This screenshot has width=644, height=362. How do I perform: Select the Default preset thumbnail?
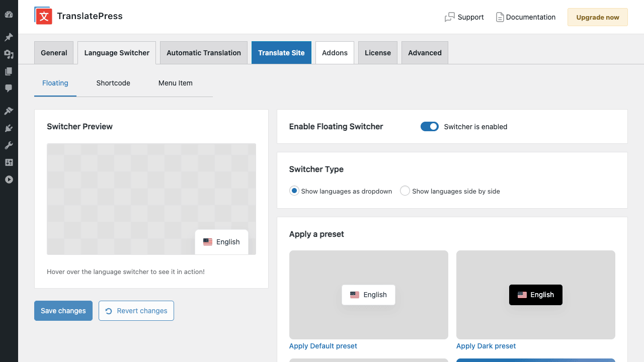(x=369, y=295)
